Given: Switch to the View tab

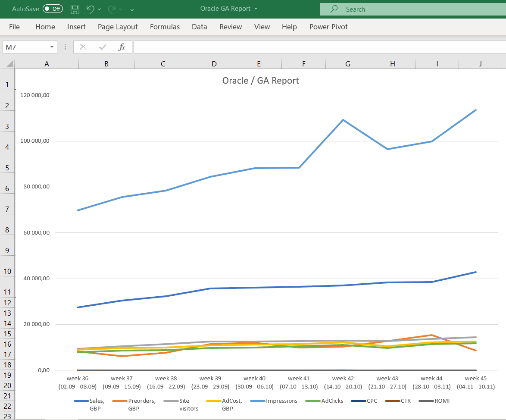Looking at the screenshot, I should click(x=262, y=27).
